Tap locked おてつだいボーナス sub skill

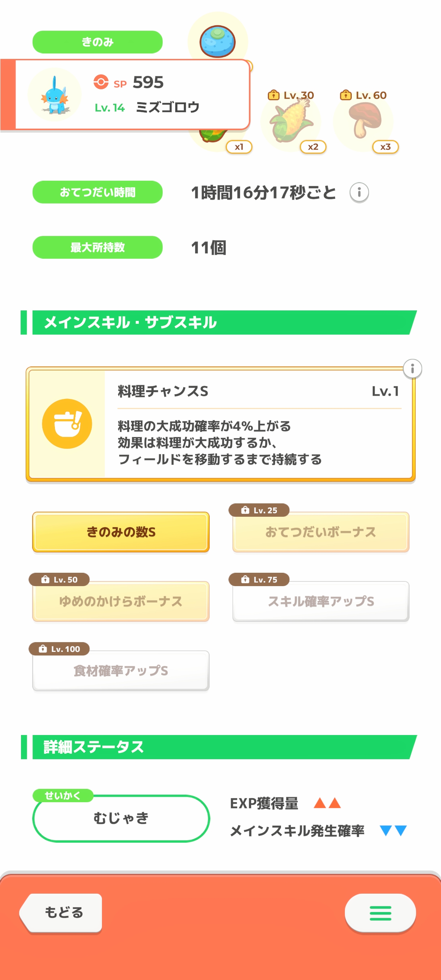point(320,532)
